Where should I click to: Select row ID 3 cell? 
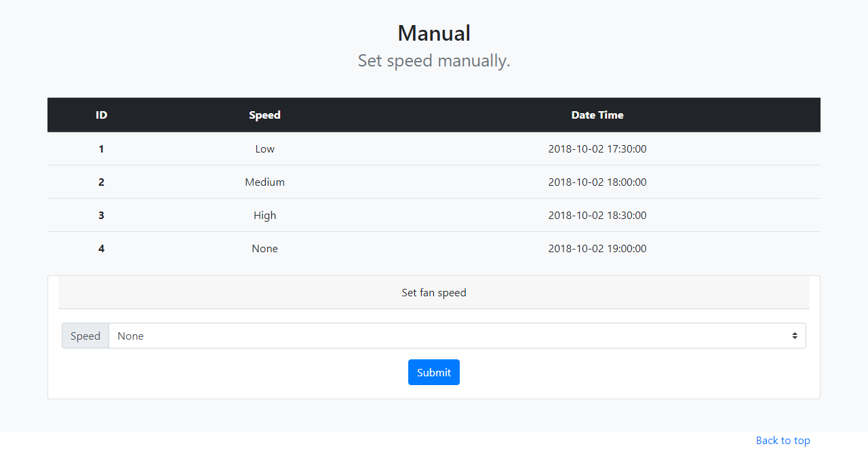click(x=101, y=215)
